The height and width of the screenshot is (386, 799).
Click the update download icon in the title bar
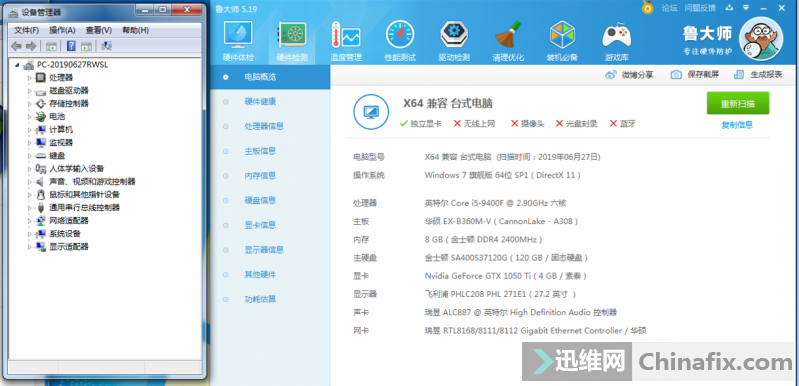(x=729, y=7)
